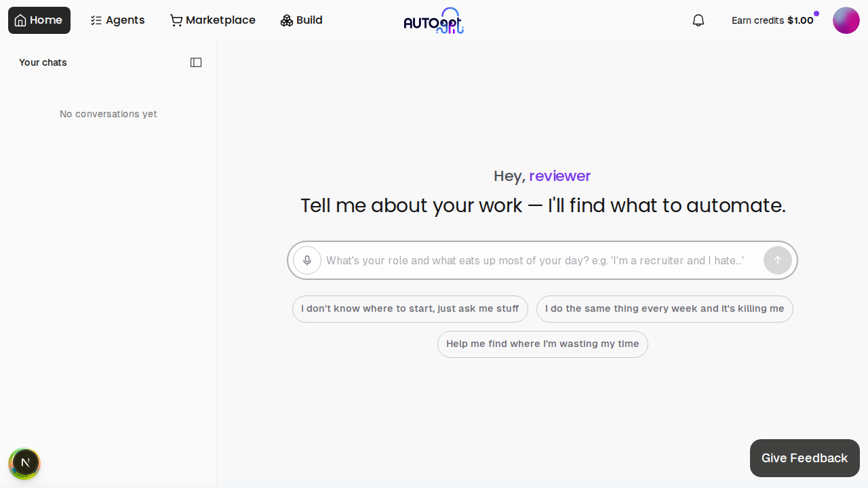868x488 pixels.
Task: Focus the "What's your role" input field
Action: coord(536,260)
